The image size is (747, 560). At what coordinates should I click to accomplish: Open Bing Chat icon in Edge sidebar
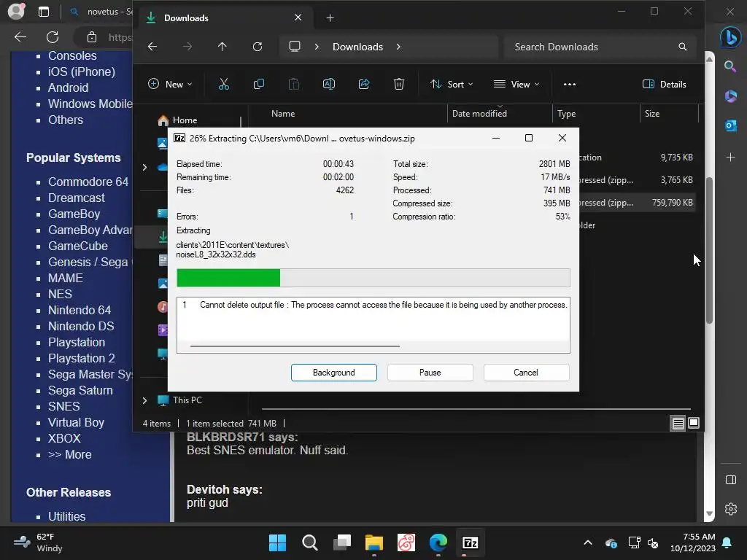click(730, 37)
